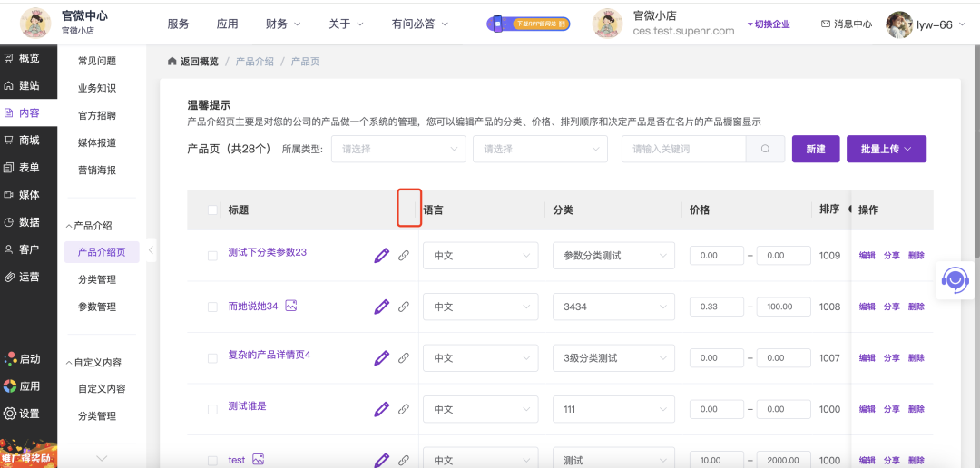Viewport: 980px width, 468px height.
Task: Click the image icon next to 而她说她34
Action: (x=291, y=307)
